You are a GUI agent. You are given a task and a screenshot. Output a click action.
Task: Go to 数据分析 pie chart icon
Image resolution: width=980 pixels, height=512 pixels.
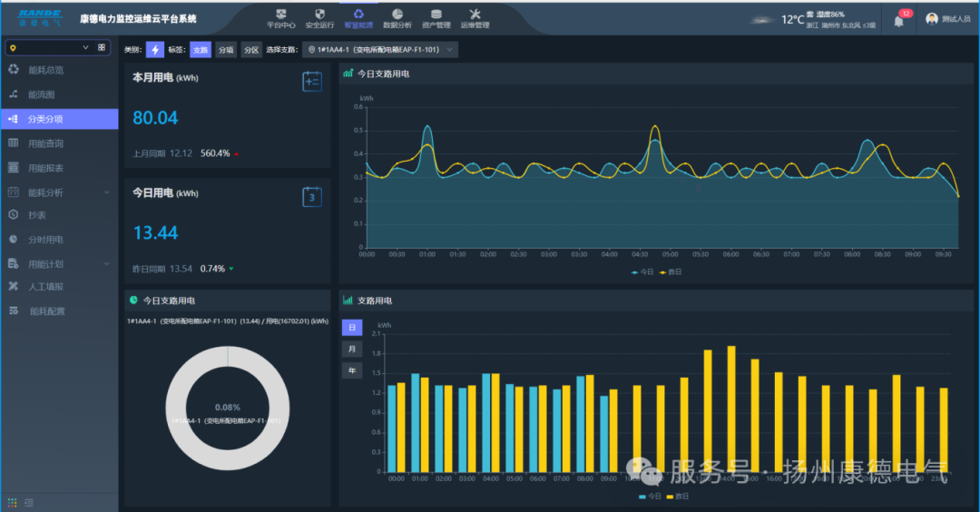click(397, 15)
